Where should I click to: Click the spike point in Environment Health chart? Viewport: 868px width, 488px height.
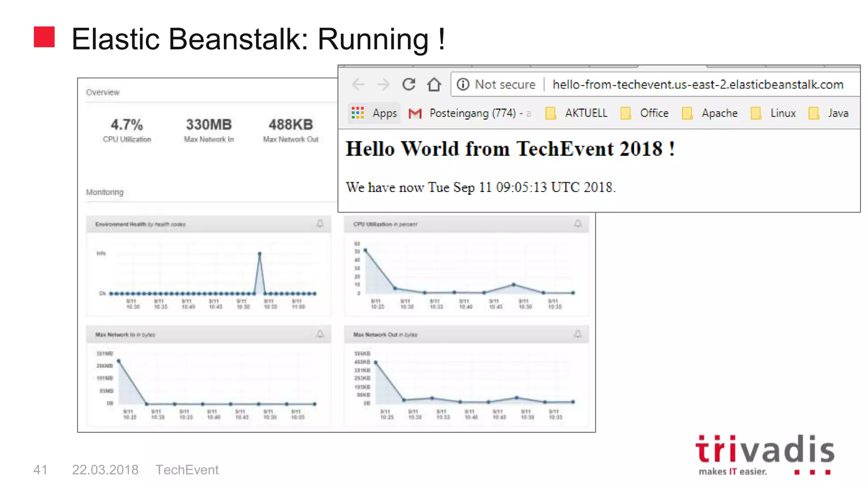[x=259, y=254]
